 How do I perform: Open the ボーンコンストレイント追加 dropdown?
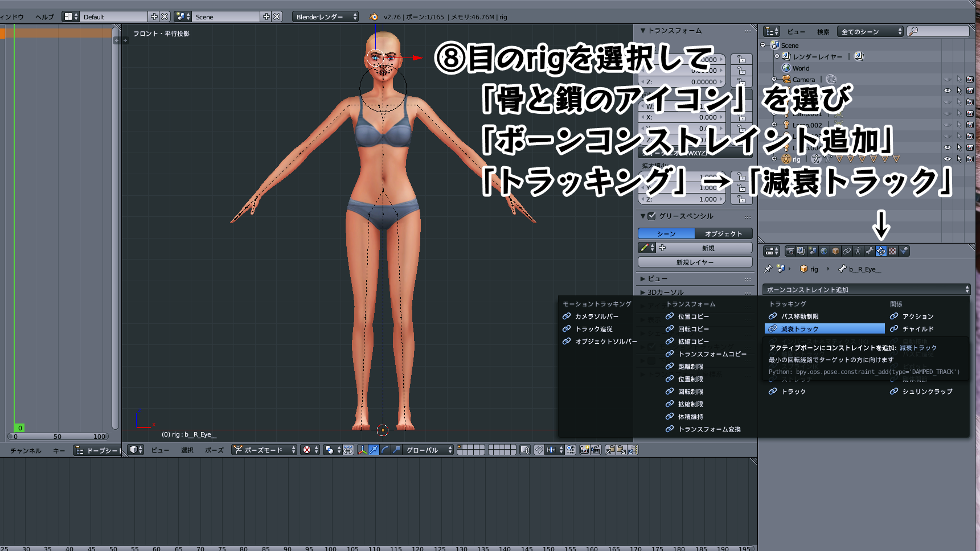[x=866, y=289]
